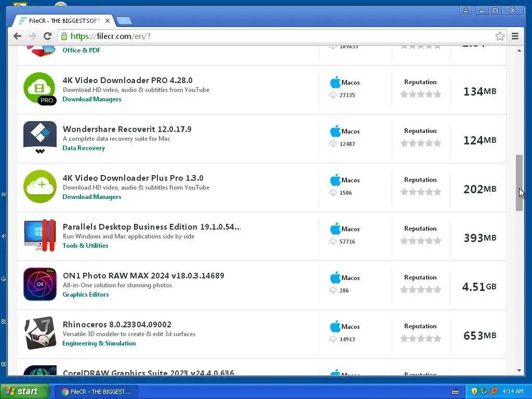
Task: Go back with the browser back arrow
Action: tap(17, 36)
